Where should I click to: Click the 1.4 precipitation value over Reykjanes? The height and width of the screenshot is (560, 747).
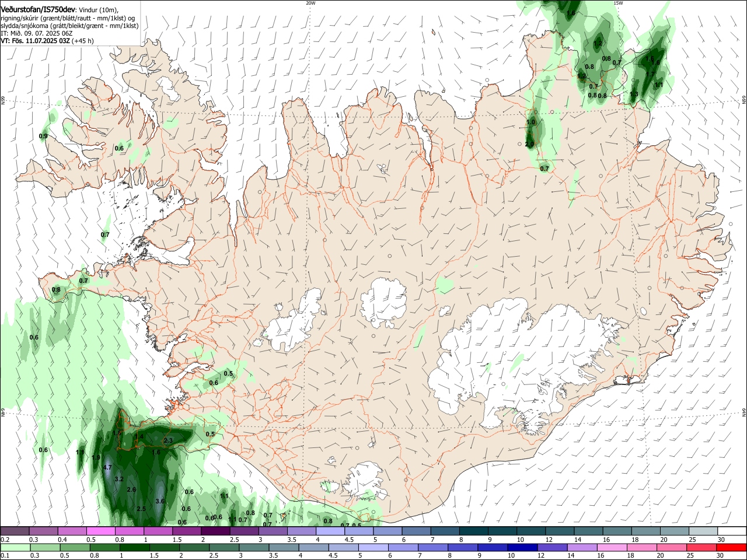click(x=139, y=437)
